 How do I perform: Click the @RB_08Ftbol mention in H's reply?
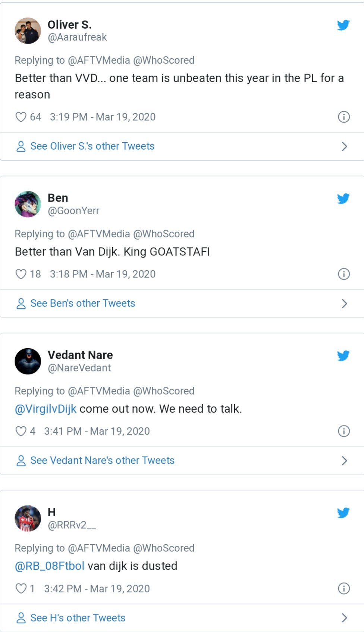point(49,566)
